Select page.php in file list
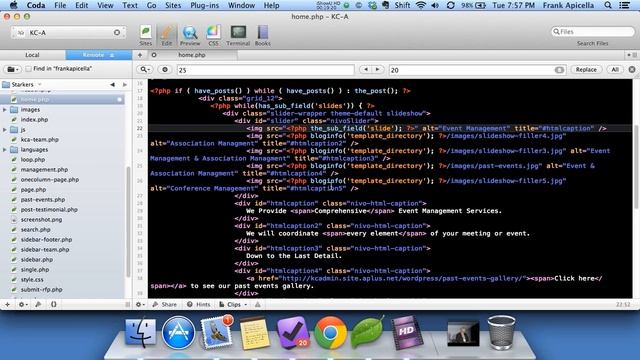640x360 pixels. coord(33,189)
